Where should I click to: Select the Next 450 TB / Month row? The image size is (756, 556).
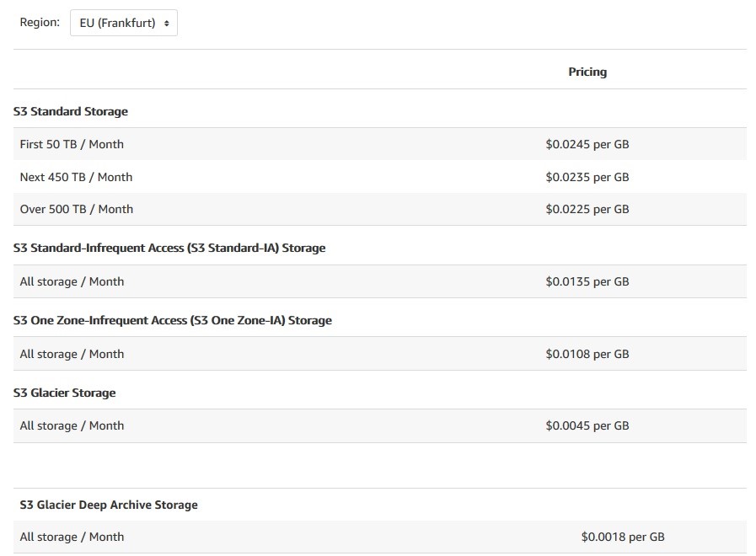click(380, 177)
